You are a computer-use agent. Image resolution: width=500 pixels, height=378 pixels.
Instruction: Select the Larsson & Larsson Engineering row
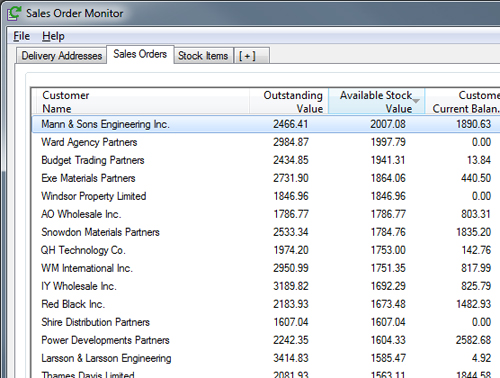[266, 358]
